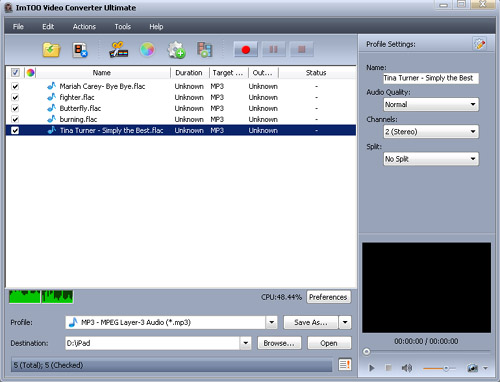Click the Merge files toolbar icon
The image size is (500, 382).
pos(204,50)
